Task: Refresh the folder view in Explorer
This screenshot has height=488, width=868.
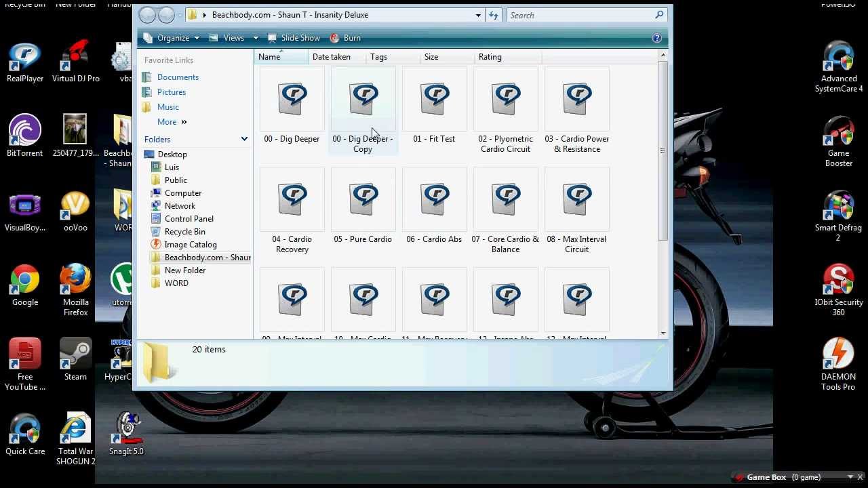Action: pos(494,15)
